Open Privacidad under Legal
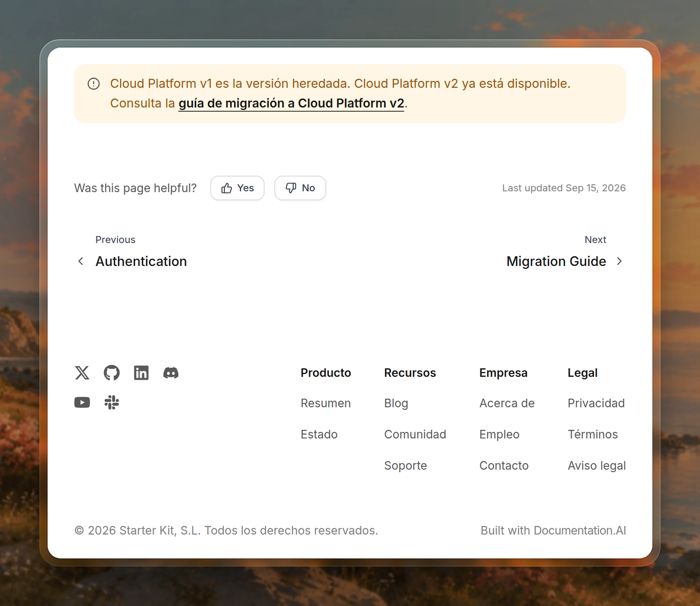This screenshot has width=700, height=606. click(596, 403)
